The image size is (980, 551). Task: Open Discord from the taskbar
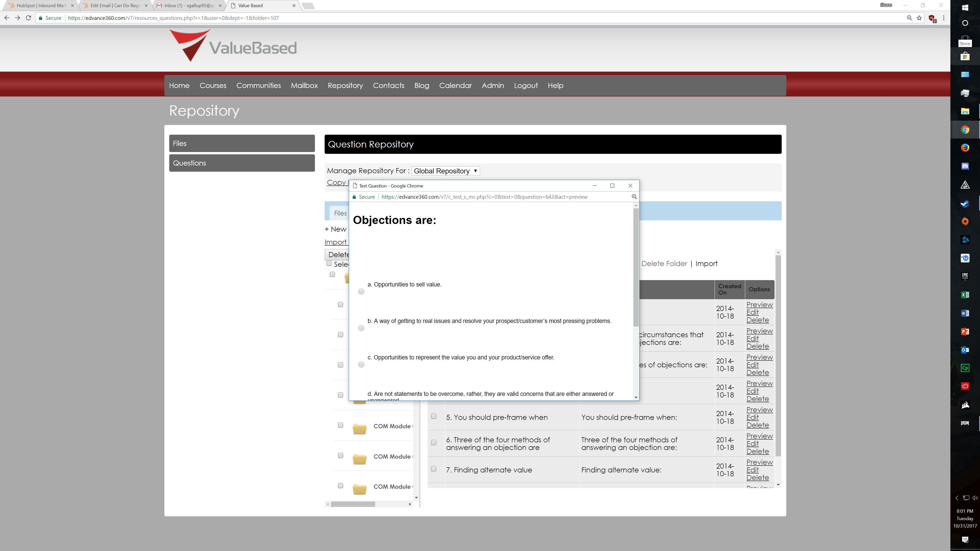(x=965, y=166)
